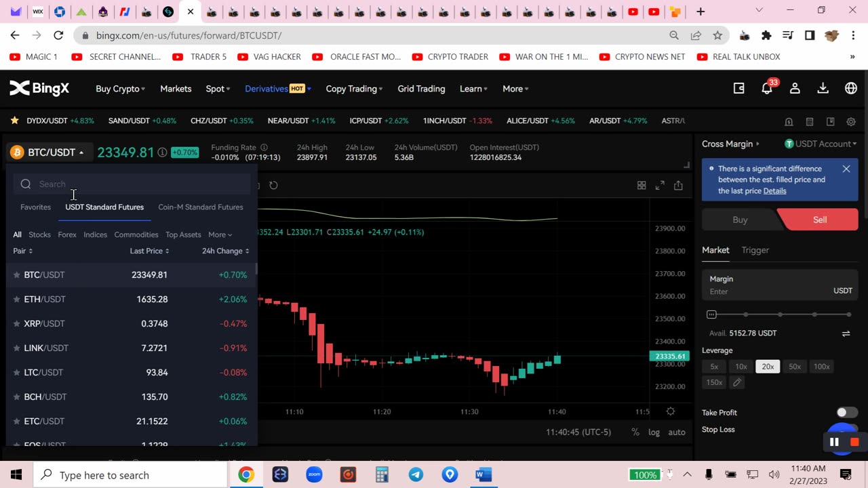Expand the Spot menu
Viewport: 868px width, 488px height.
tap(218, 89)
